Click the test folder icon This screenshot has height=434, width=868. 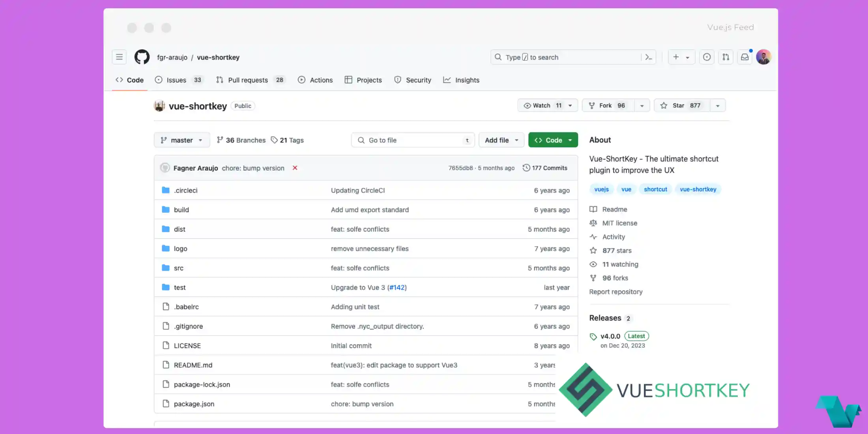coord(166,287)
